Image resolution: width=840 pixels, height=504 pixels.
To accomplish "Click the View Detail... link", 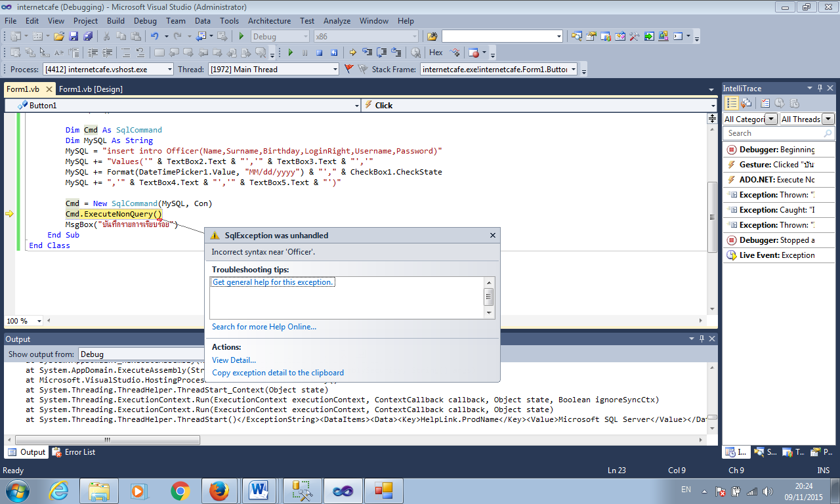I will point(234,360).
